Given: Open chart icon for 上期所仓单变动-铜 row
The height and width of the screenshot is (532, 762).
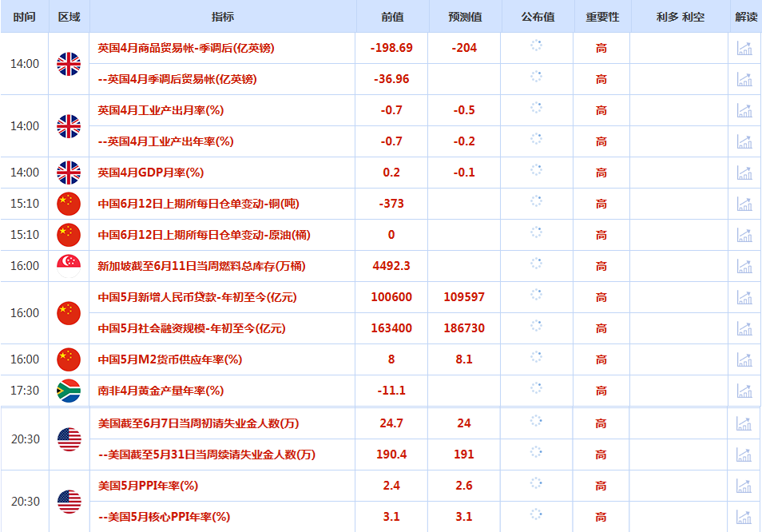Looking at the screenshot, I should [744, 204].
